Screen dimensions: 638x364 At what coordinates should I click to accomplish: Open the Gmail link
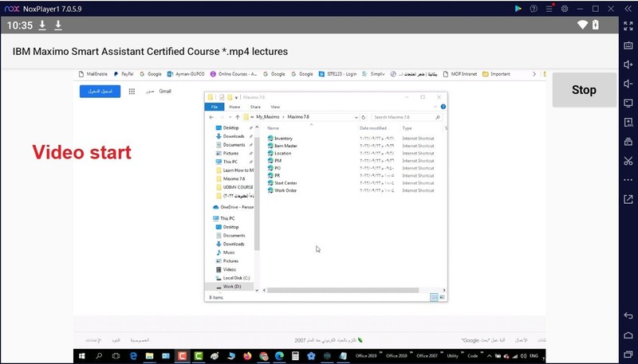coord(165,92)
